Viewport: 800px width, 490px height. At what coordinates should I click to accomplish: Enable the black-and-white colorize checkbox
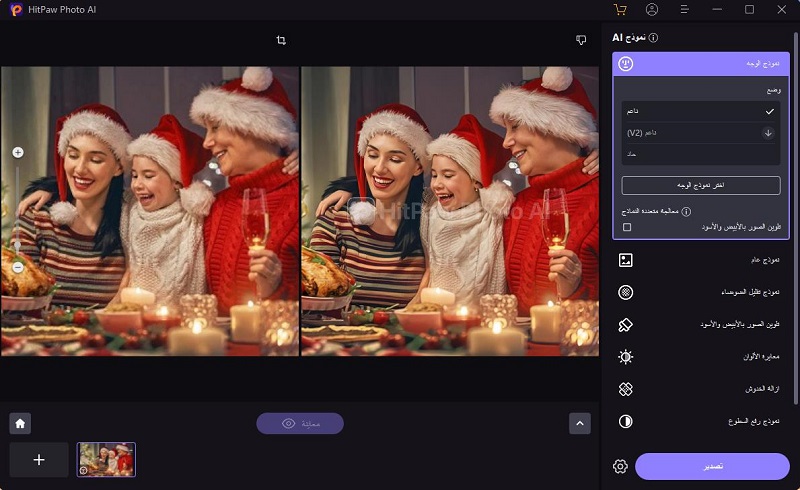[627, 227]
